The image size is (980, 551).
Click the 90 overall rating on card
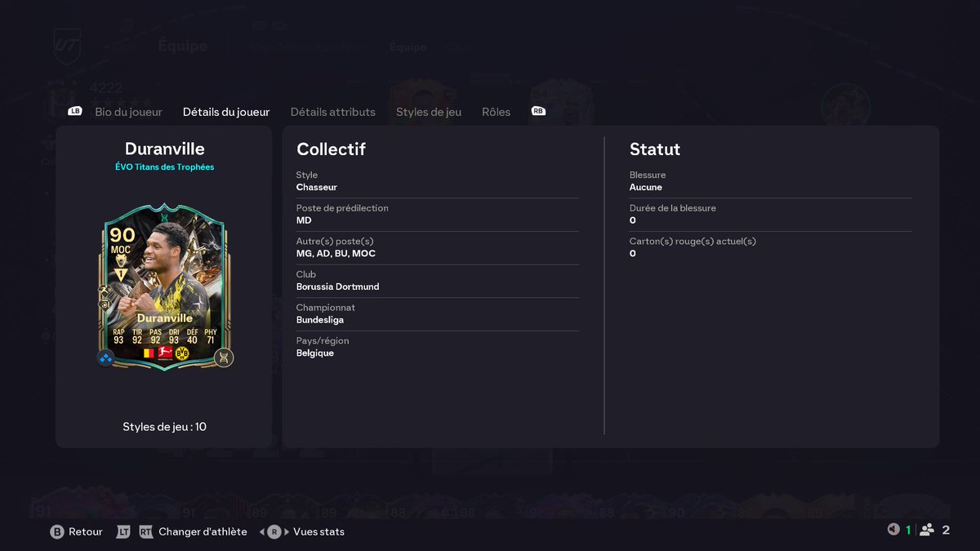[121, 235]
